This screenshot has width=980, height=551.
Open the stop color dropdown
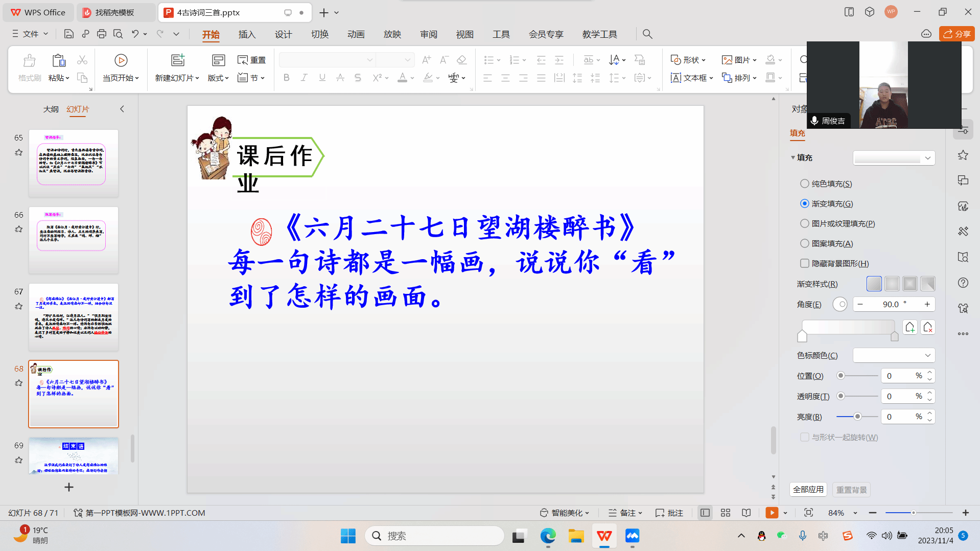coord(894,355)
